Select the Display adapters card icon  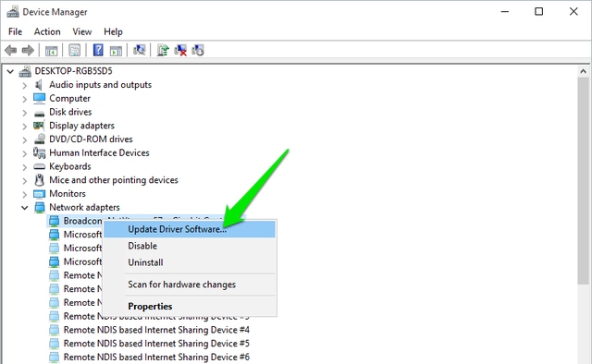click(39, 126)
